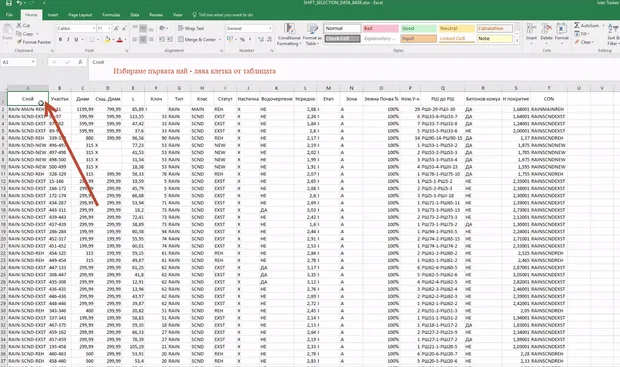Click the Undo arrow in quick access toolbar
This screenshot has width=620, height=367.
(x=19, y=3)
